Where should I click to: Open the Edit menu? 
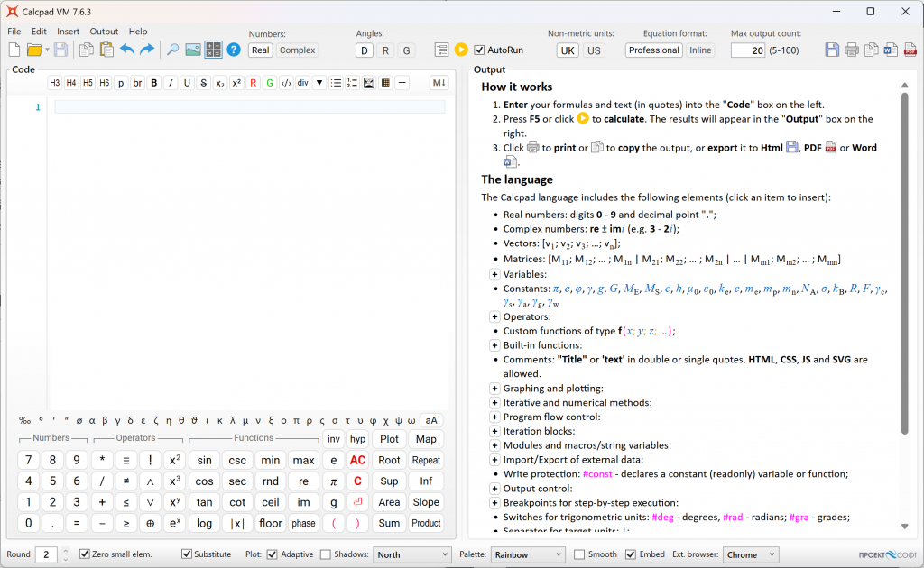39,32
